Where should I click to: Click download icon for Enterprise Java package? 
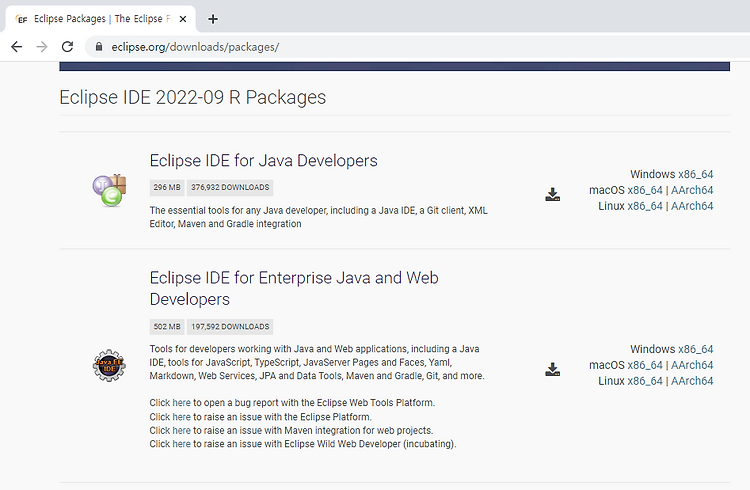(552, 369)
